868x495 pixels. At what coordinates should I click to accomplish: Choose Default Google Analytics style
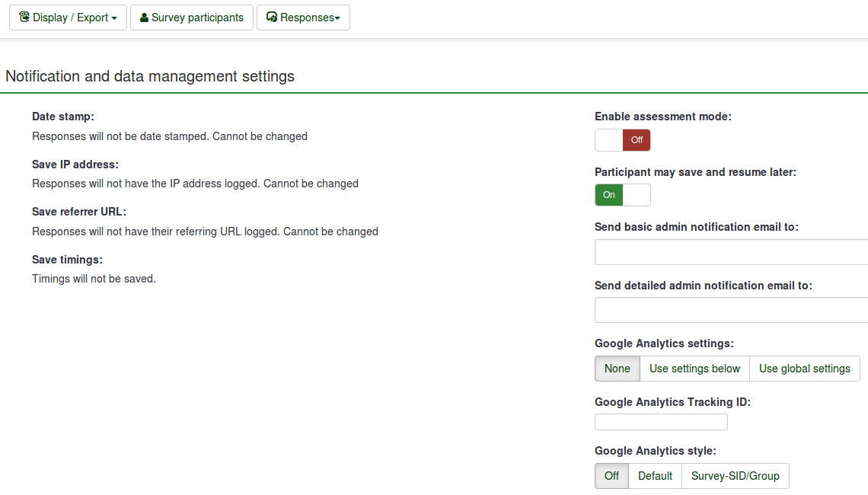655,476
